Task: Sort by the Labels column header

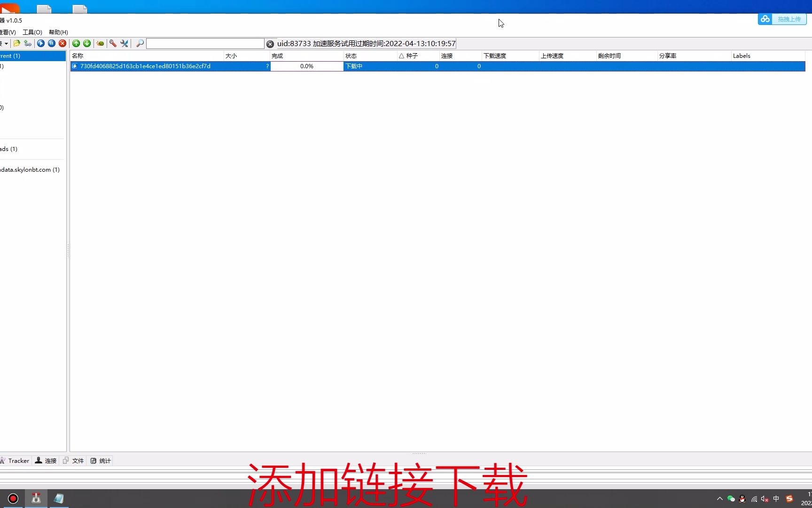Action: coord(768,56)
